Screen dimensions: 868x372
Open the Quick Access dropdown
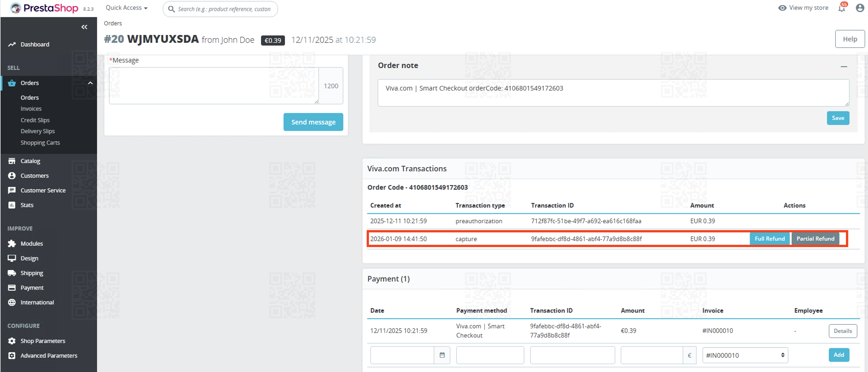(x=126, y=8)
